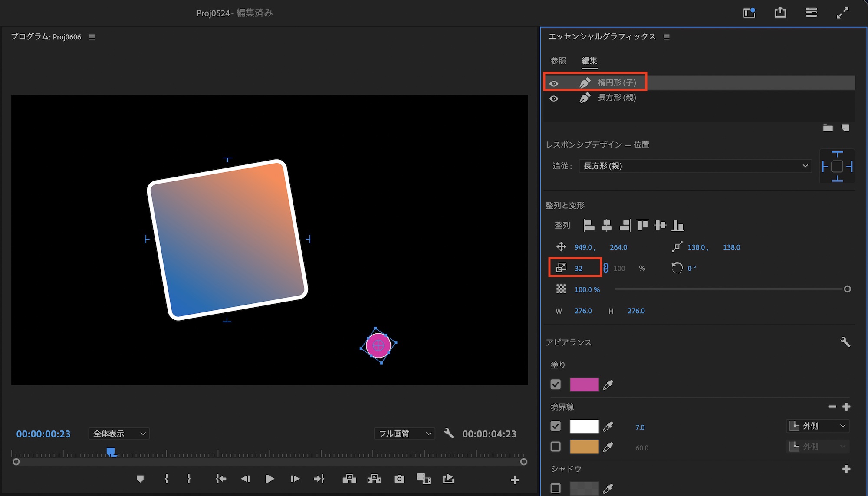The width and height of the screenshot is (868, 496).
Task: Open the share/export icon in the header
Action: tap(780, 13)
